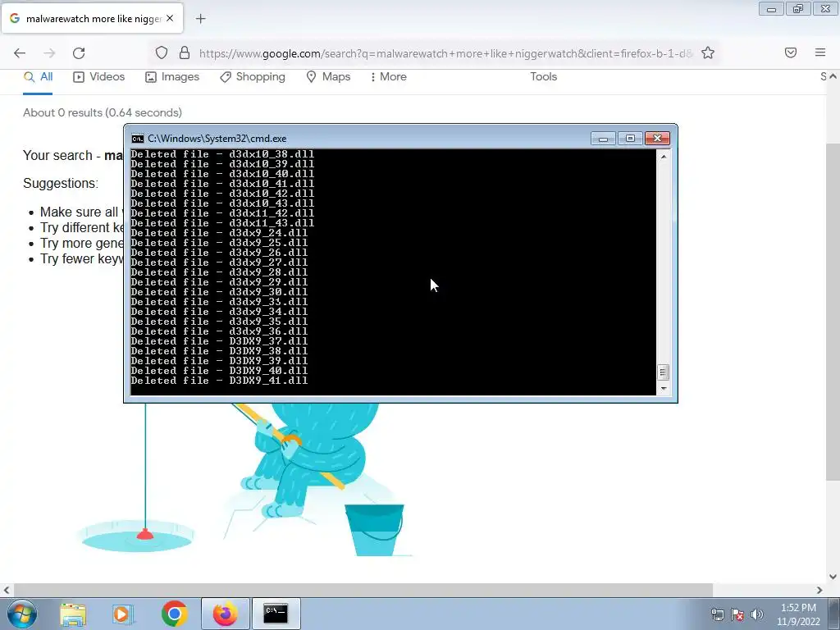840x630 pixels.
Task: Click the horizontal scrollbar thumb
Action: (x=363, y=590)
